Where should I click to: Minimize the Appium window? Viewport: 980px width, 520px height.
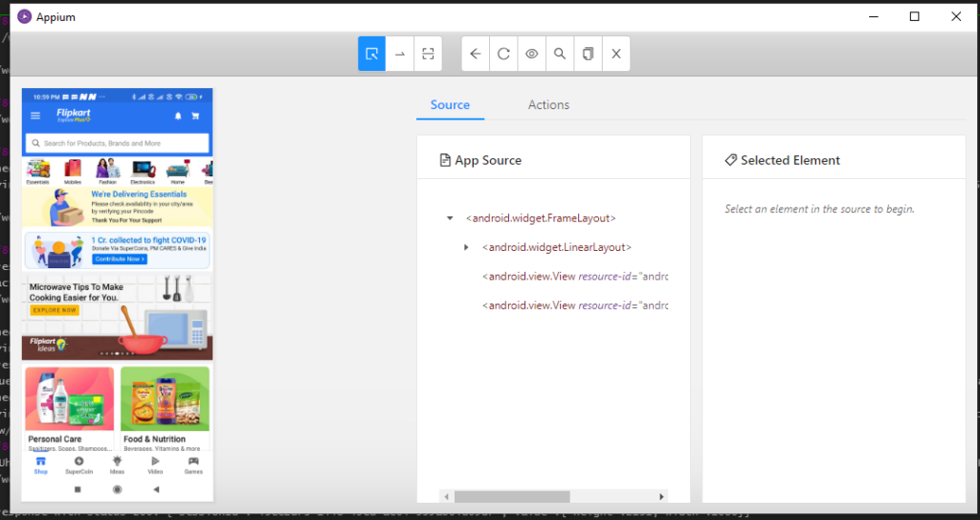pyautogui.click(x=874, y=16)
